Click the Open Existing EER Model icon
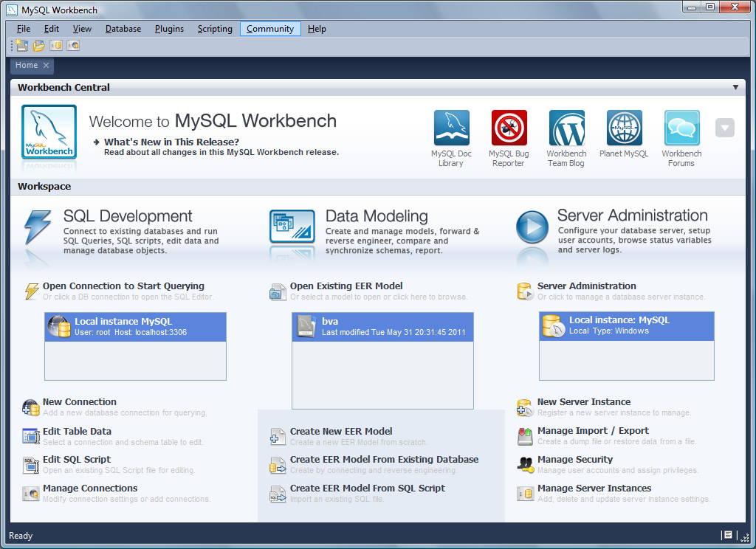This screenshot has width=756, height=549. click(278, 291)
